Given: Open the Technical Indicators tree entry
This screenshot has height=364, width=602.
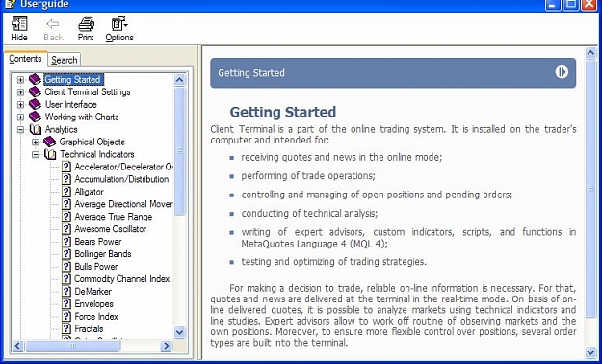Looking at the screenshot, I should pos(96,154).
